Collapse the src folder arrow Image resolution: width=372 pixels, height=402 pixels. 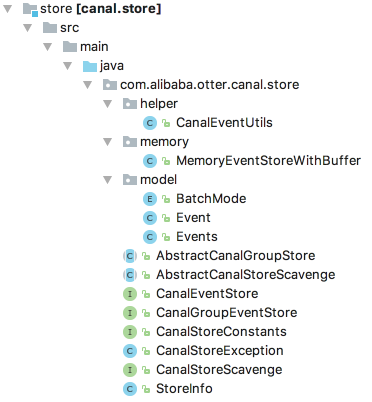(x=28, y=28)
